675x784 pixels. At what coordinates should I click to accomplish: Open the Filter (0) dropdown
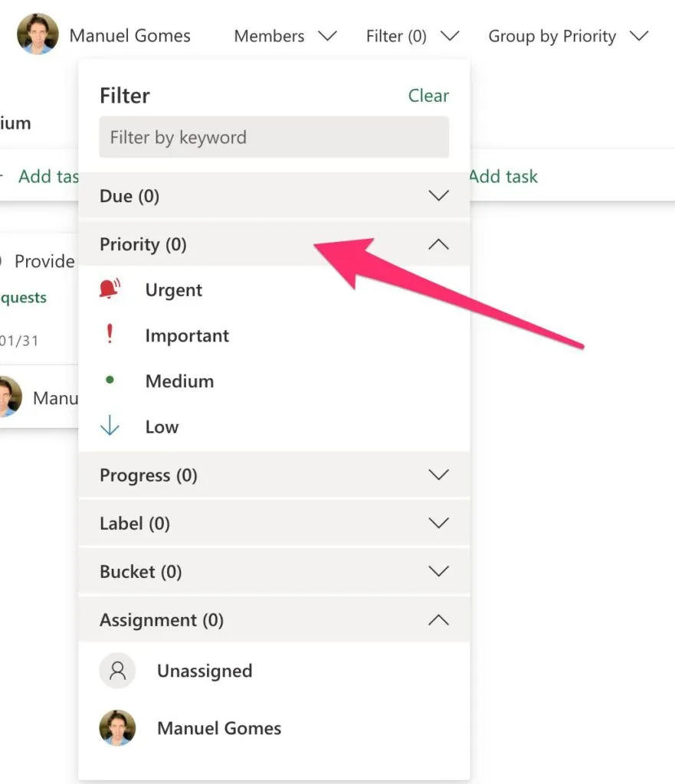point(412,36)
